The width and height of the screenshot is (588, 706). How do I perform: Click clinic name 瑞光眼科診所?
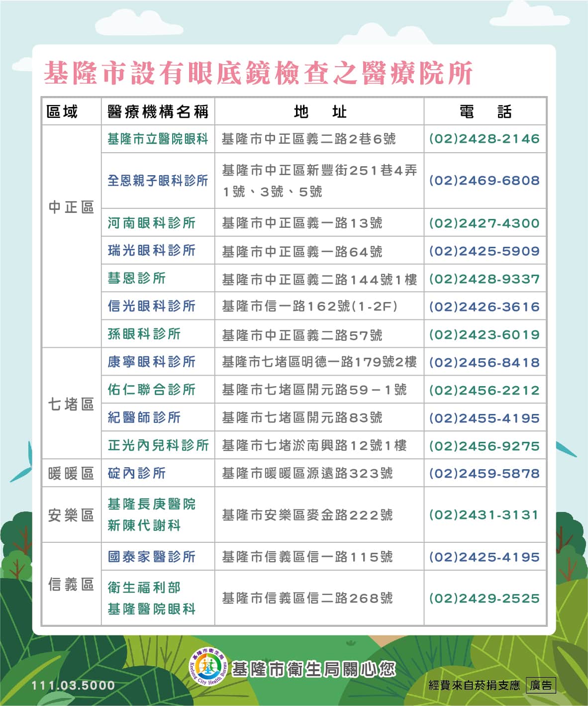pyautogui.click(x=151, y=250)
